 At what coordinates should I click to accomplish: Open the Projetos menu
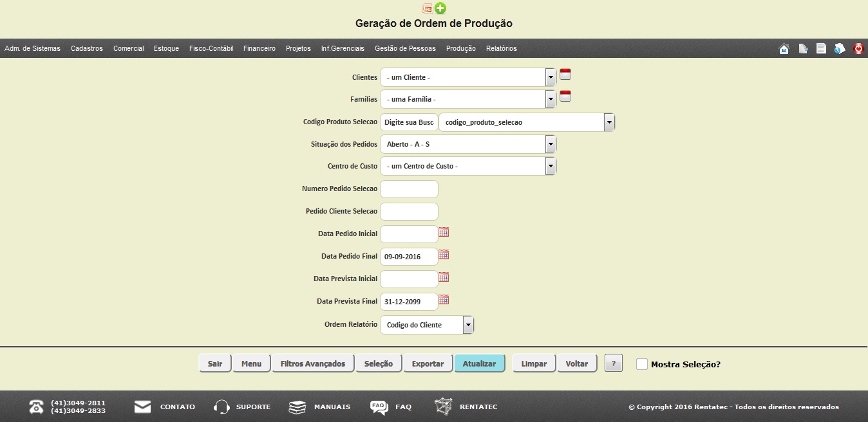click(x=298, y=48)
